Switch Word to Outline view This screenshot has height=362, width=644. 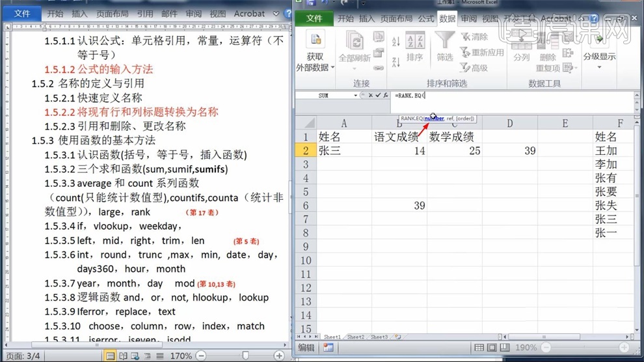(148, 356)
